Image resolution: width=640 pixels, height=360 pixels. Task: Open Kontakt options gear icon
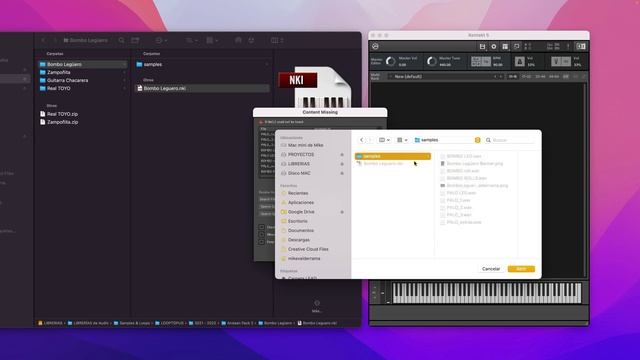pos(493,47)
